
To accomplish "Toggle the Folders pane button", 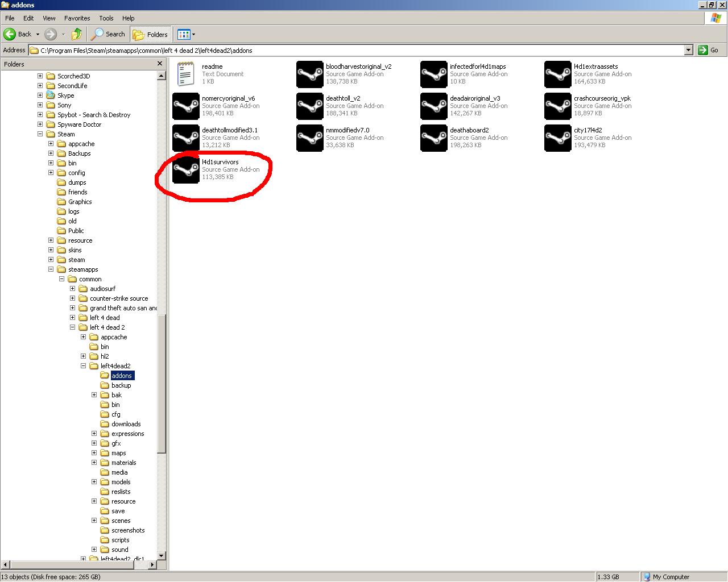I will pyautogui.click(x=150, y=34).
